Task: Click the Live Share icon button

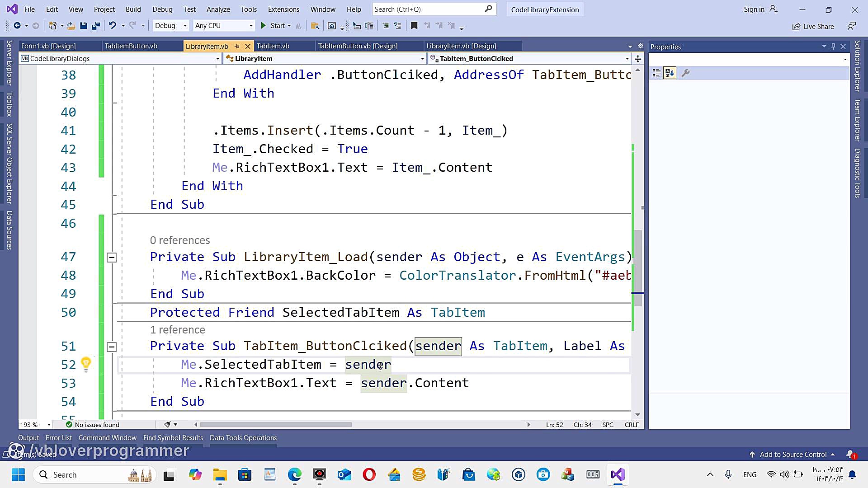Action: 813,26
